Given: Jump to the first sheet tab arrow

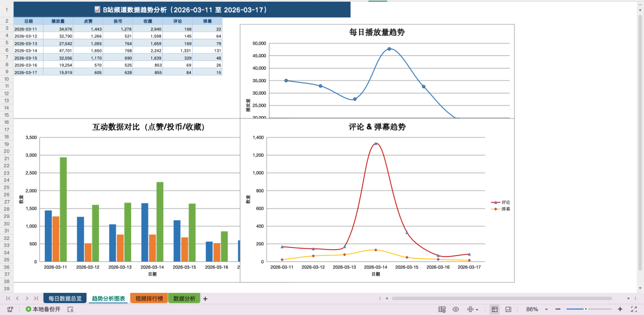Looking at the screenshot, I should point(8,298).
